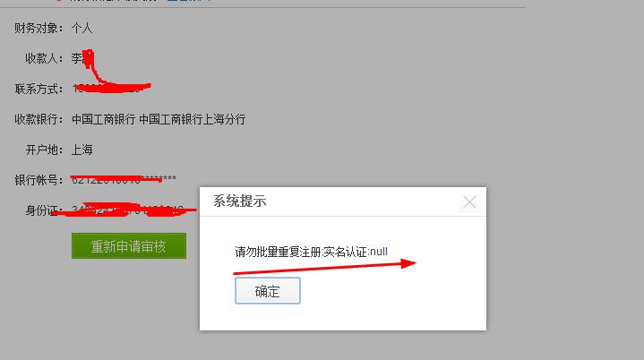The width and height of the screenshot is (644, 360).
Task: Close the 系统提示 dialog with the X
Action: click(469, 202)
